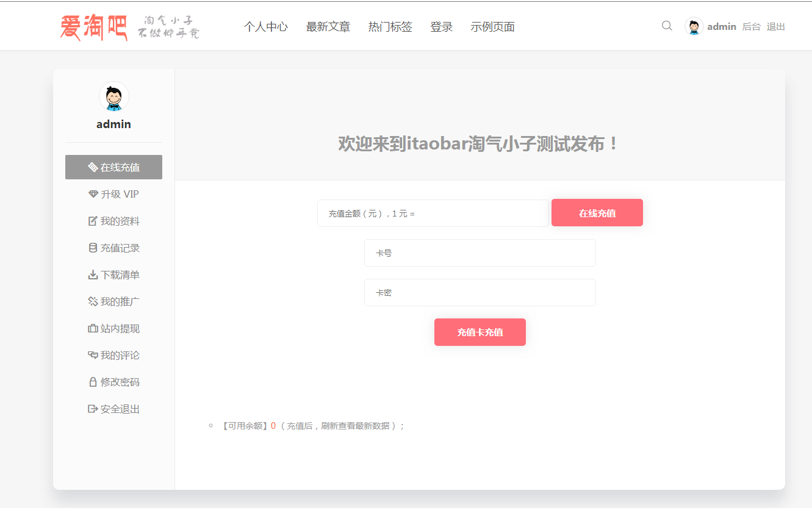Click the 爱淘吧 site logo

pyautogui.click(x=93, y=27)
